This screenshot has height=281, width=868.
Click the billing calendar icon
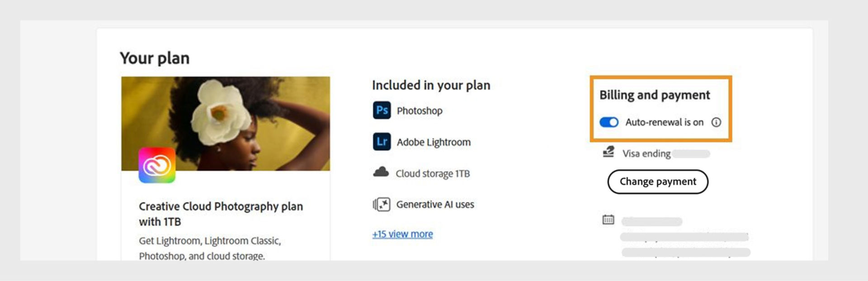pos(608,220)
